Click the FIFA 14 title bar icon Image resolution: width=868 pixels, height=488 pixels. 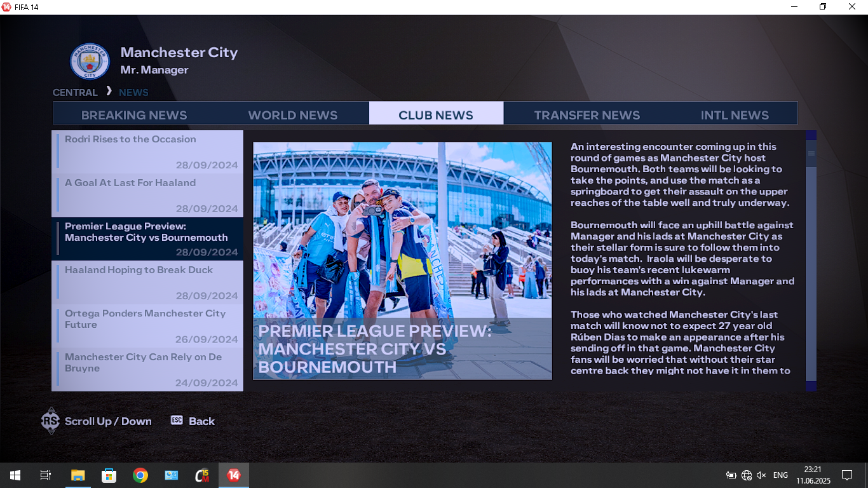tap(6, 7)
